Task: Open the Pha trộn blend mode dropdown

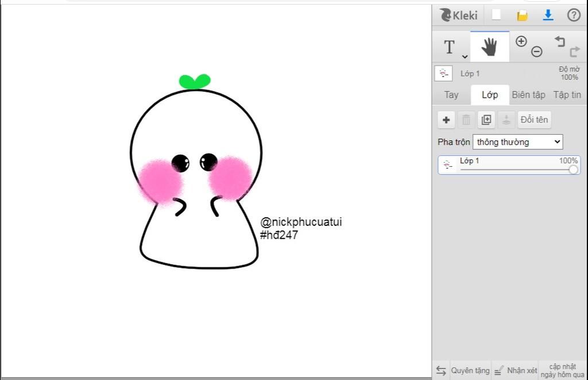Action: [x=517, y=142]
